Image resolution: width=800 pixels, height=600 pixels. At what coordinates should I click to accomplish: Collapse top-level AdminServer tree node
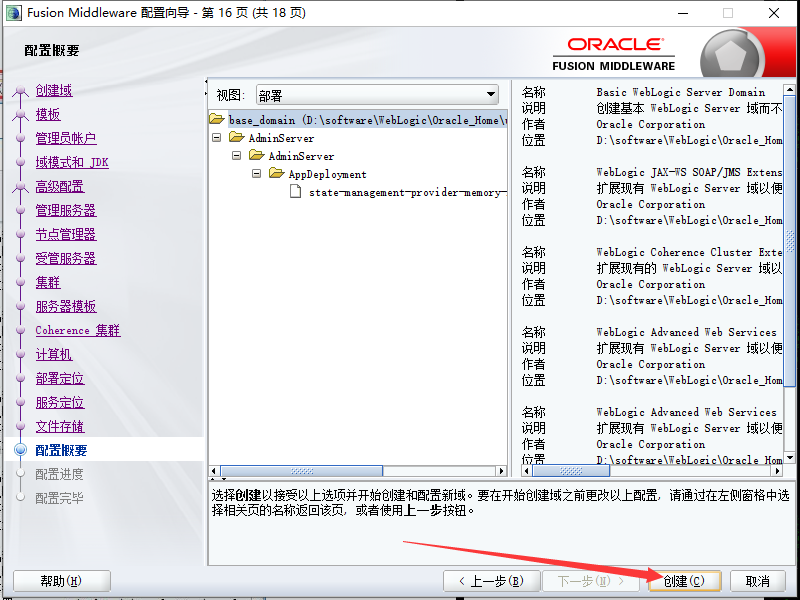pos(217,137)
